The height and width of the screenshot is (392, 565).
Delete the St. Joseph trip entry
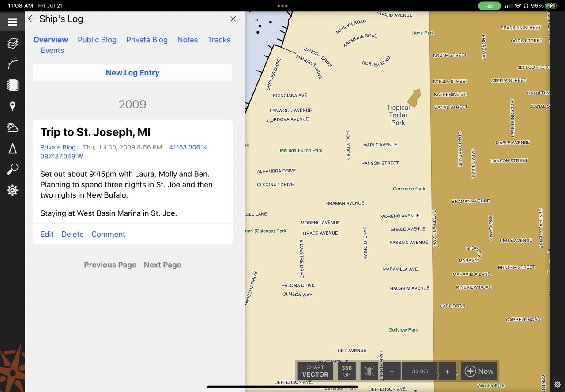(72, 234)
